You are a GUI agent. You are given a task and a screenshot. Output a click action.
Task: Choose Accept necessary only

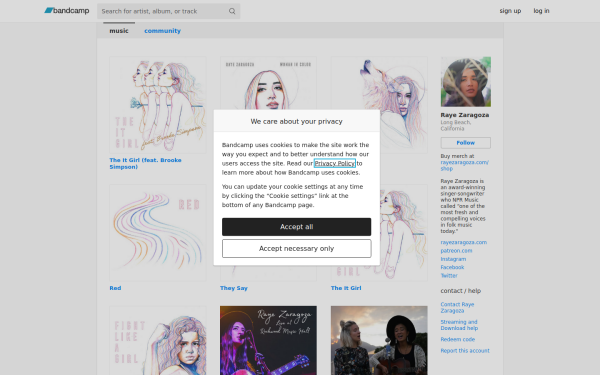pos(296,249)
